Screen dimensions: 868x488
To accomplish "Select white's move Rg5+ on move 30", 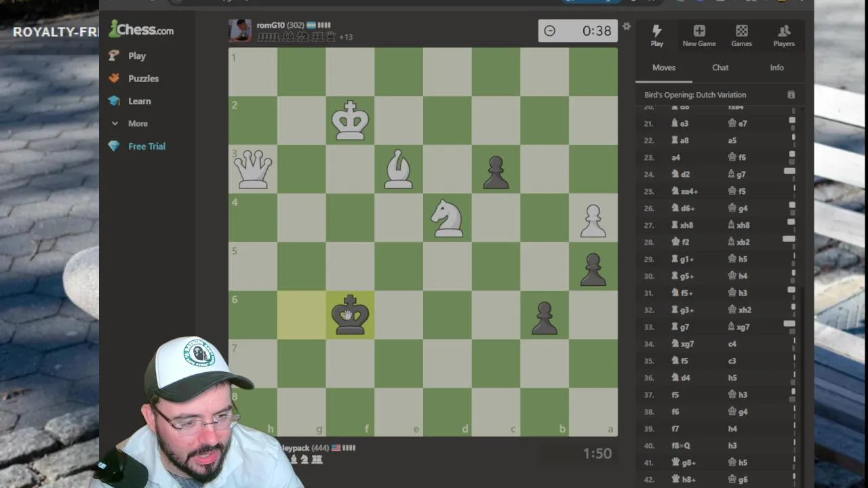I will [x=683, y=276].
